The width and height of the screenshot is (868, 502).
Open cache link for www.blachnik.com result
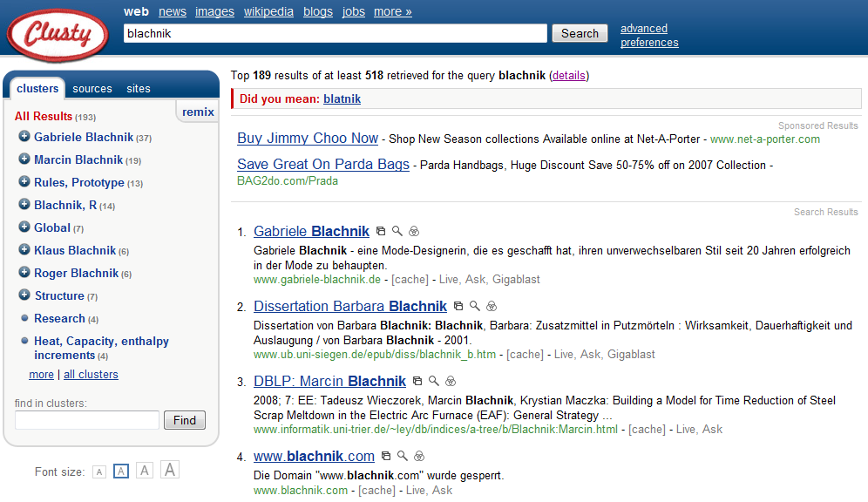(x=377, y=491)
